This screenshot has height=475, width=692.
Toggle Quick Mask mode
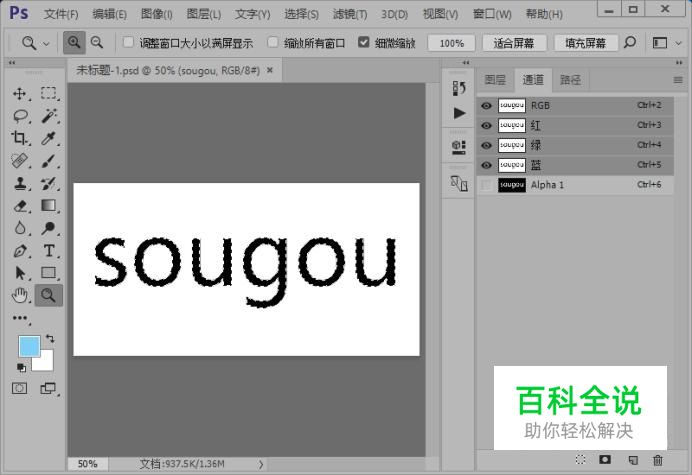click(19, 388)
